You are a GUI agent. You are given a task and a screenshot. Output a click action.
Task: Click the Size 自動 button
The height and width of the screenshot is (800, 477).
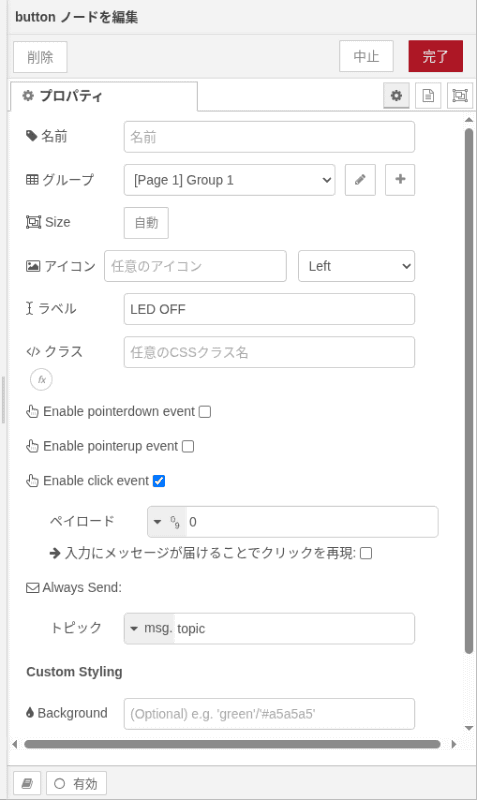pyautogui.click(x=146, y=223)
